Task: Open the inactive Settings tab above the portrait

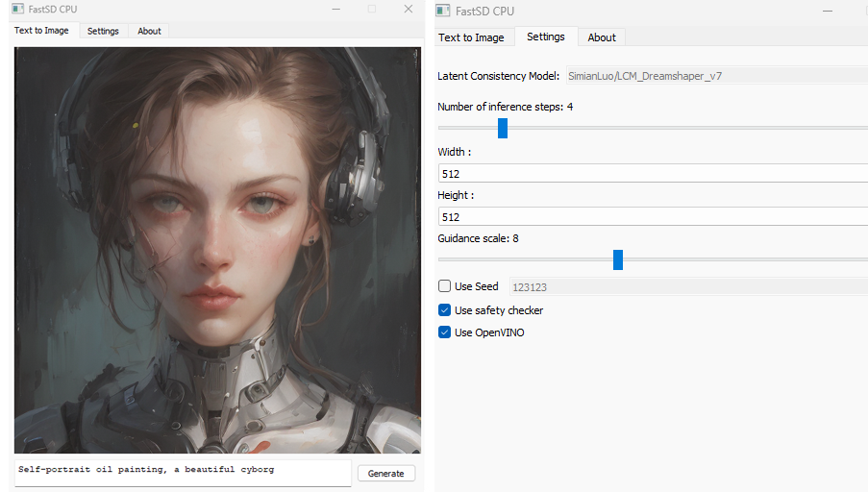Action: click(103, 31)
